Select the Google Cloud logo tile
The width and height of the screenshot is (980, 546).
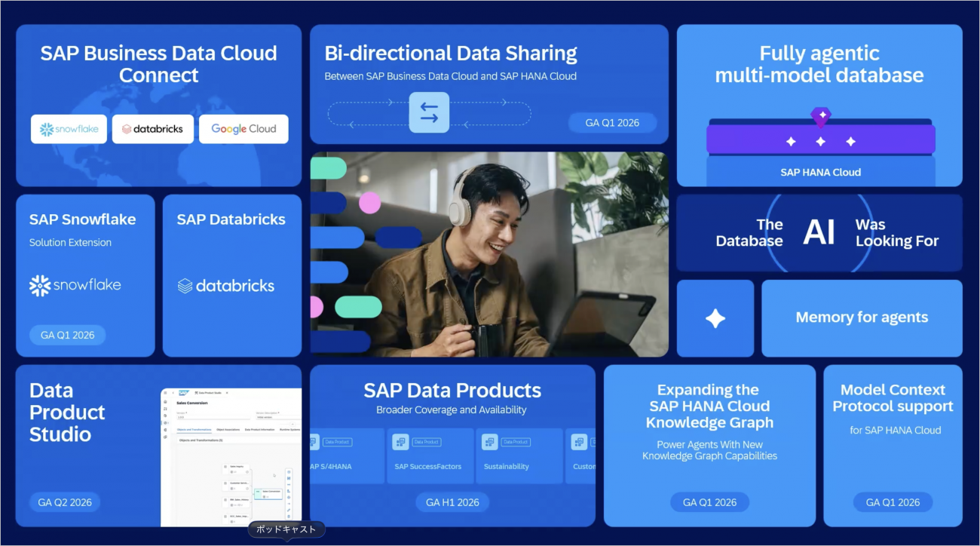click(243, 129)
